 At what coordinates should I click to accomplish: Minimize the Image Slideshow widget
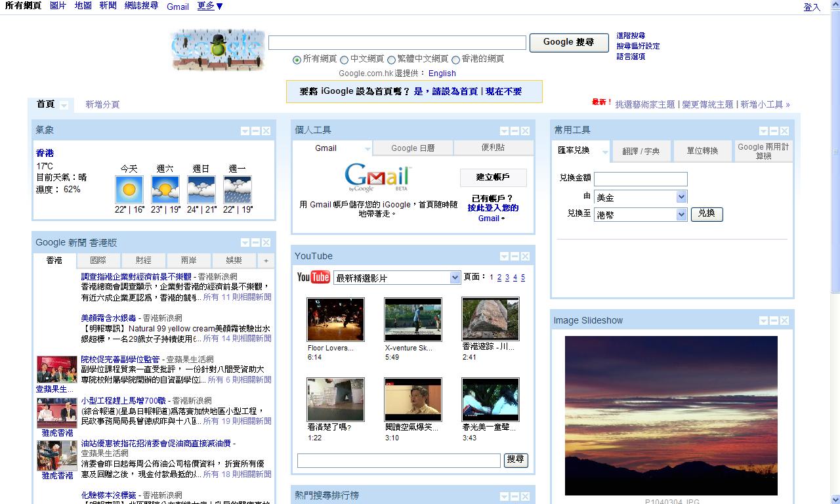pyautogui.click(x=774, y=321)
